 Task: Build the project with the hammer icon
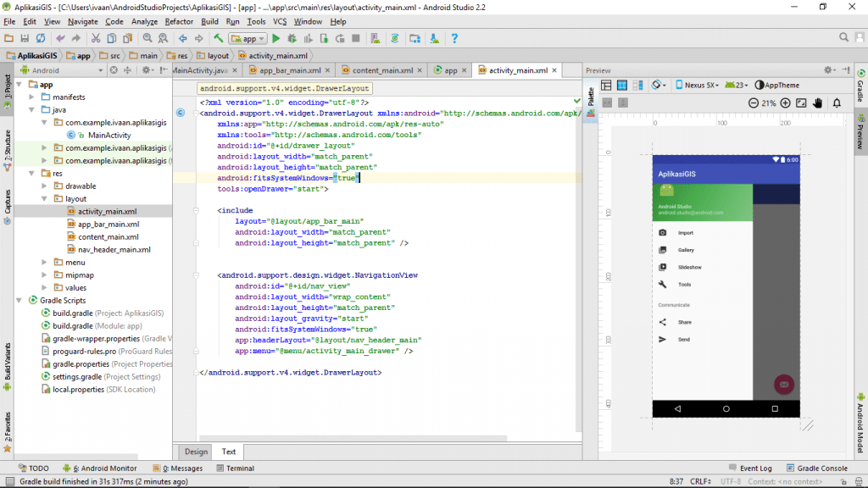click(218, 38)
